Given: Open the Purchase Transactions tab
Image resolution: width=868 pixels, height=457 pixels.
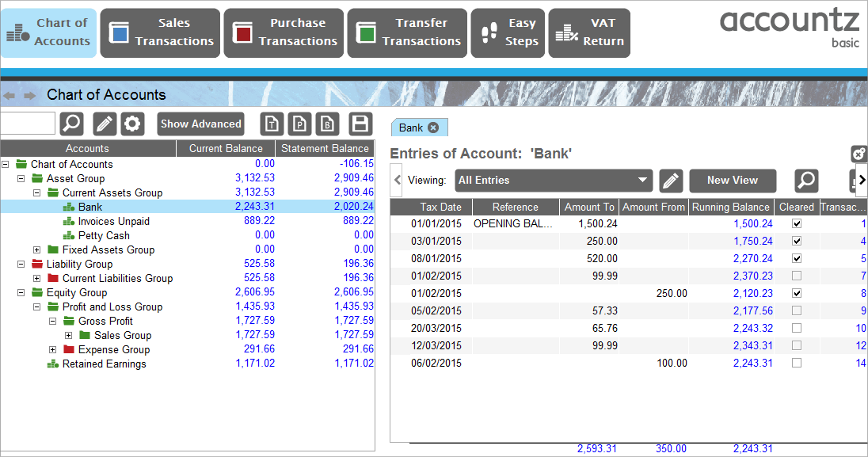Looking at the screenshot, I should click(284, 32).
